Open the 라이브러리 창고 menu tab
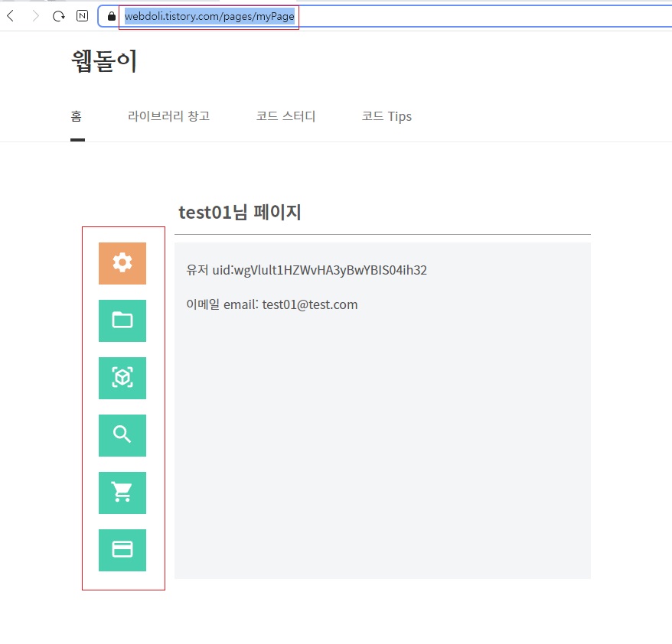The image size is (672, 644). (x=169, y=116)
